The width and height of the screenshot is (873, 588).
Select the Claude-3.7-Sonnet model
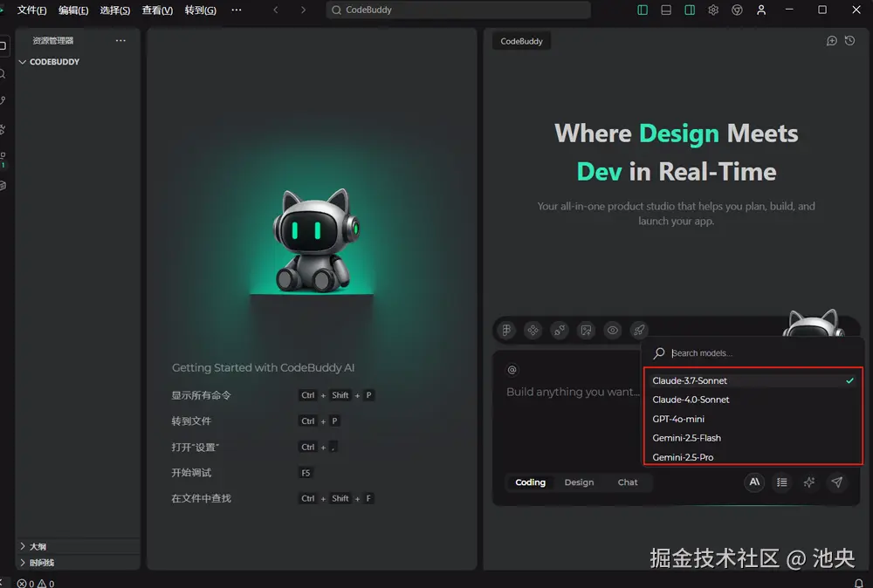pyautogui.click(x=753, y=380)
